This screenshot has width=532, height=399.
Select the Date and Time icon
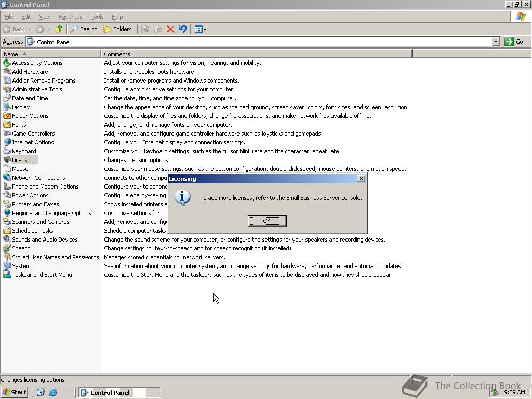coord(7,98)
